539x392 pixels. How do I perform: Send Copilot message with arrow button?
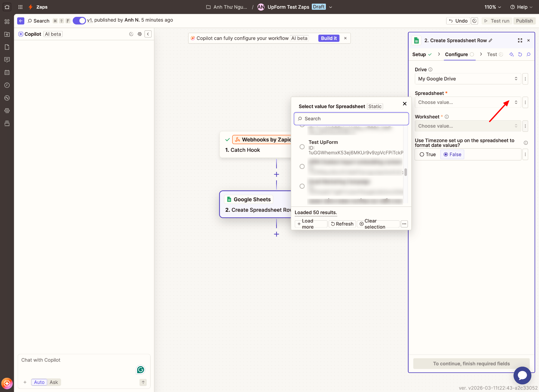143,382
